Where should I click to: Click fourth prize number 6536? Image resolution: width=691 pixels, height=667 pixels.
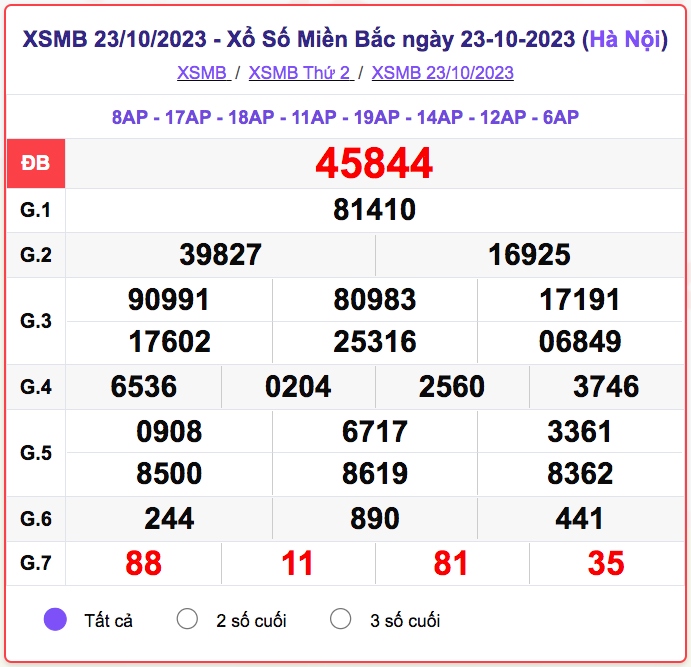[144, 387]
